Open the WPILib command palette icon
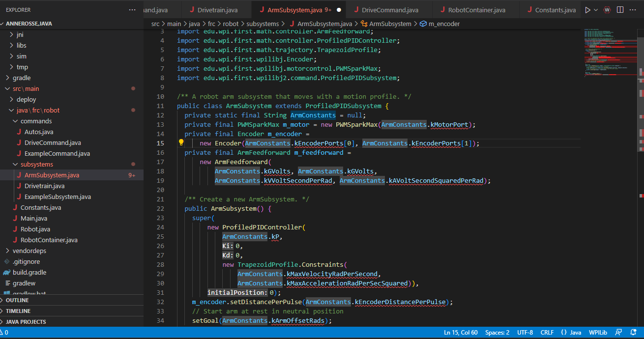 608,10
